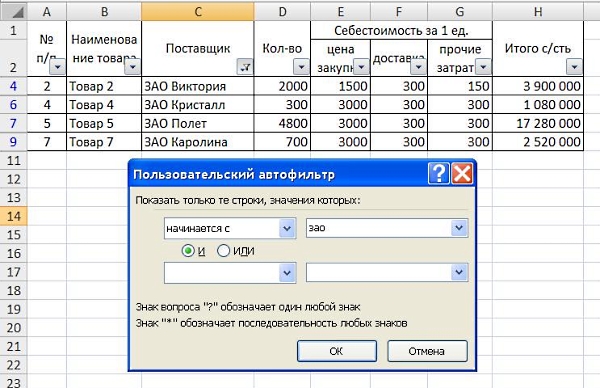
Task: Open the Наименование товара filter dropdown
Action: pos(132,67)
